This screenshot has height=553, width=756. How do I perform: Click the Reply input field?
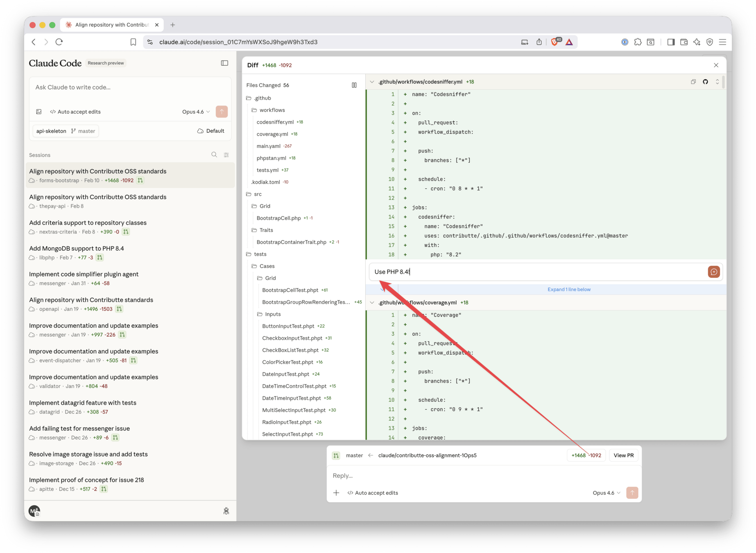(x=484, y=476)
